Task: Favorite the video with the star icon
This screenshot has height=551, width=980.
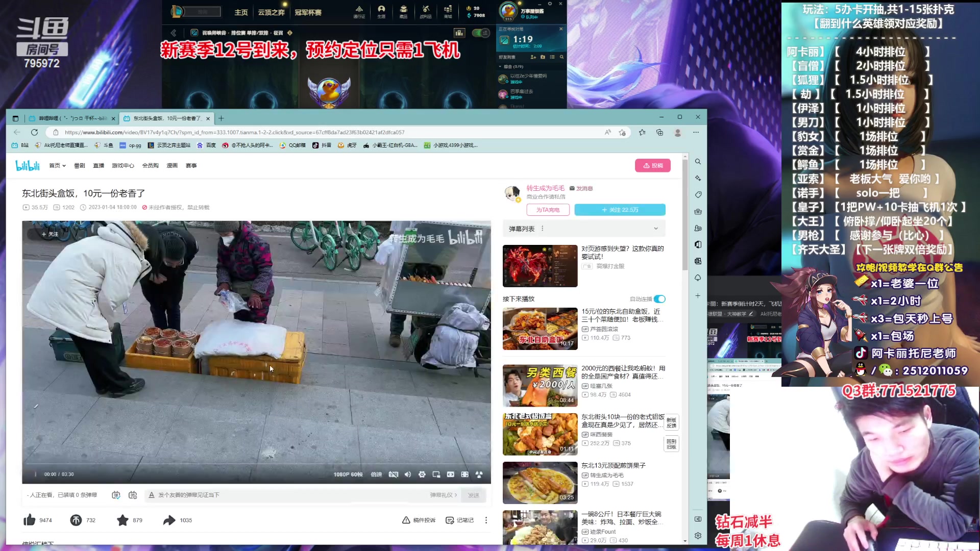Action: click(x=122, y=520)
